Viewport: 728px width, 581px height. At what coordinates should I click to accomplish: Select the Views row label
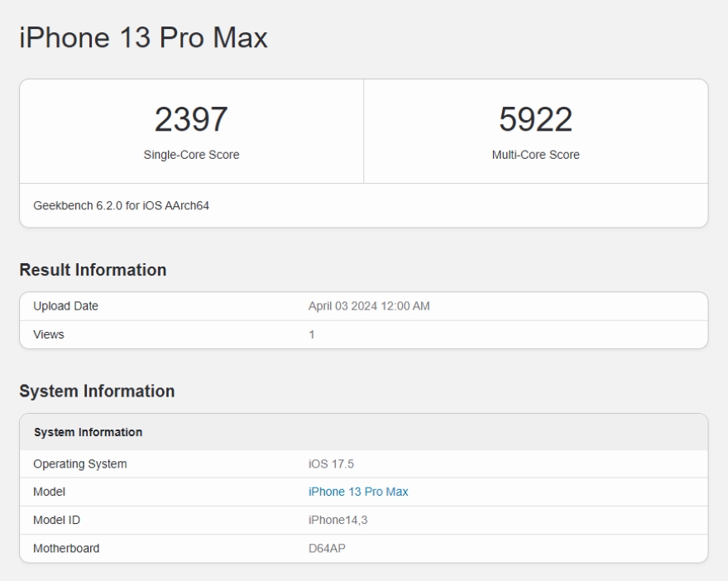click(x=48, y=334)
